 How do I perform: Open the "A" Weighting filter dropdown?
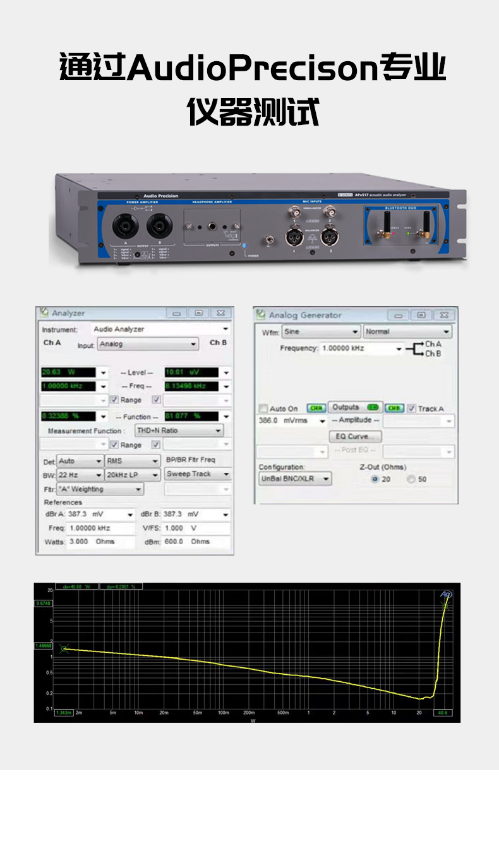[100, 489]
